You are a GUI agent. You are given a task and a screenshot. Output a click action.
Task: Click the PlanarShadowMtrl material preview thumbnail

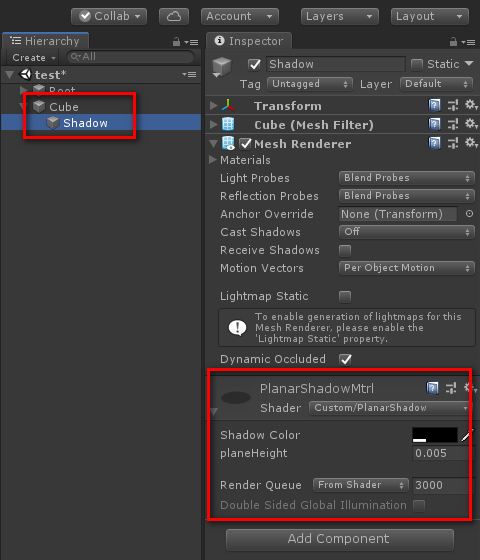click(x=236, y=398)
